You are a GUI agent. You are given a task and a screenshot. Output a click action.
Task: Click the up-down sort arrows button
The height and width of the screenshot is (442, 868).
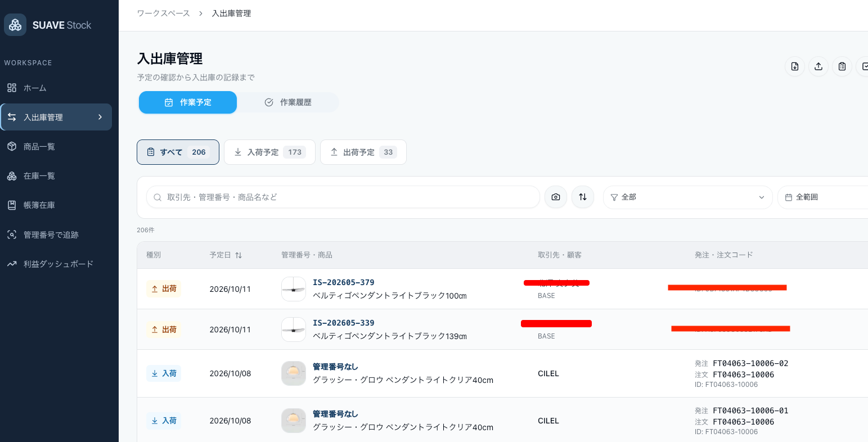pos(583,197)
